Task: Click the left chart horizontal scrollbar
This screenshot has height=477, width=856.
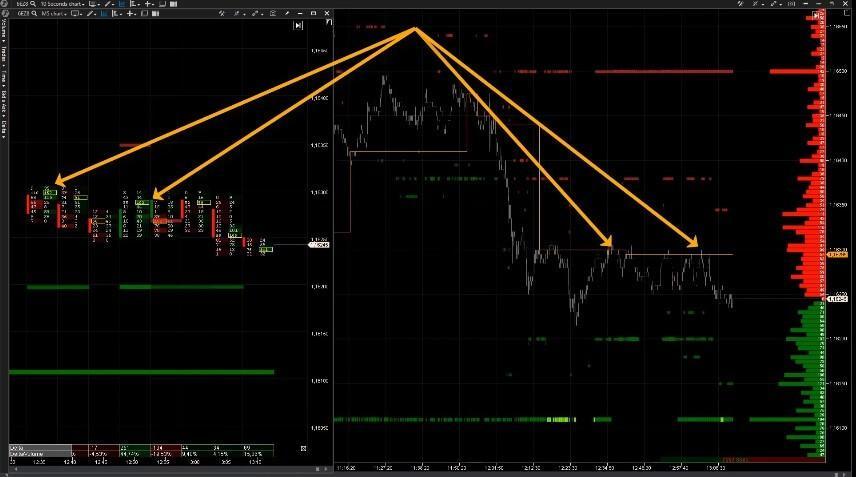Action: [150, 469]
